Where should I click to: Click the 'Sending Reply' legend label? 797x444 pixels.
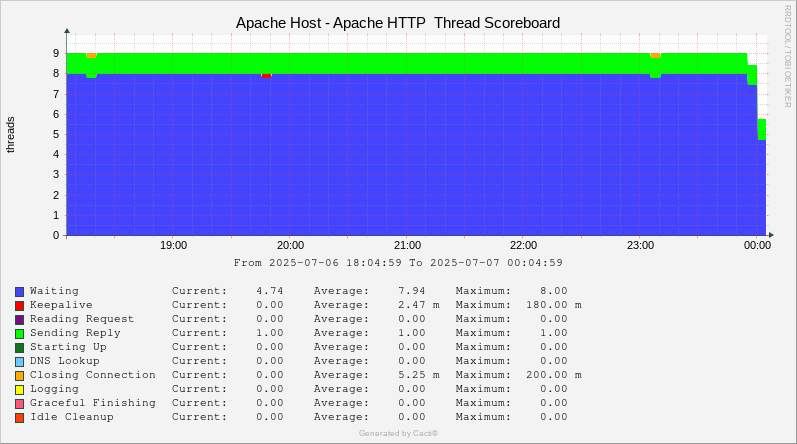click(x=75, y=333)
